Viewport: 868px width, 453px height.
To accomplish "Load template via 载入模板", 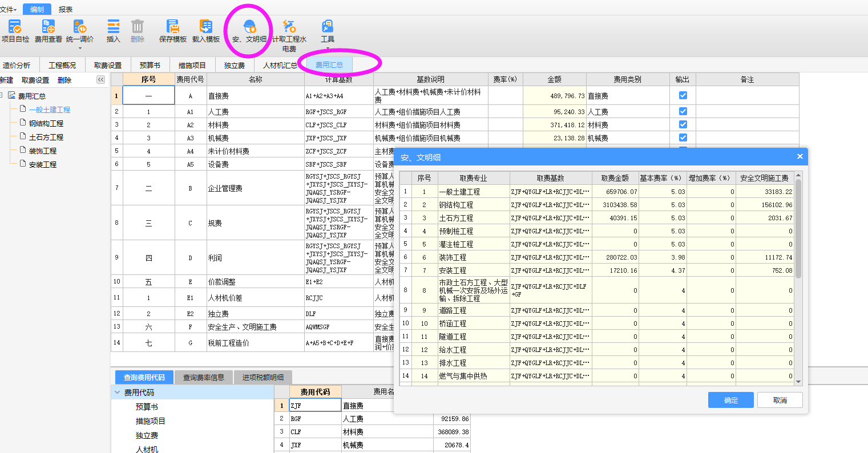I will tap(206, 31).
